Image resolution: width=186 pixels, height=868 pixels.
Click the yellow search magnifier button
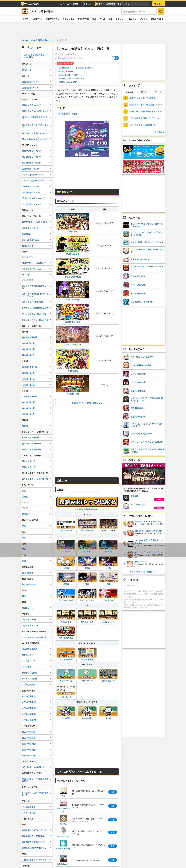pyautogui.click(x=161, y=11)
